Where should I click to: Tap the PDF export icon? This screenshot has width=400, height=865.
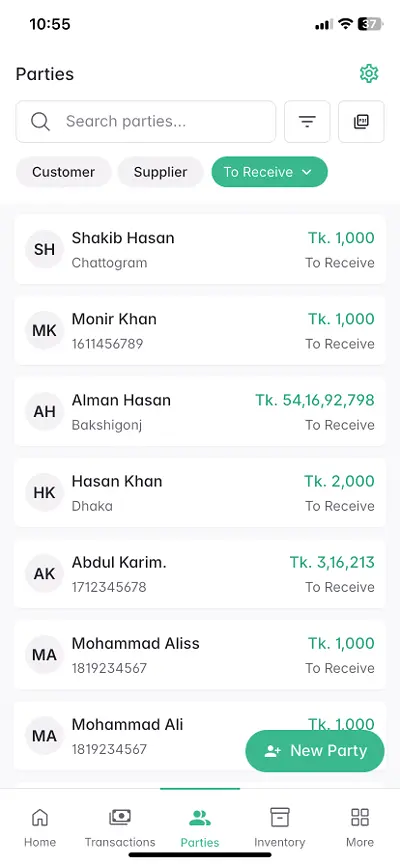361,121
